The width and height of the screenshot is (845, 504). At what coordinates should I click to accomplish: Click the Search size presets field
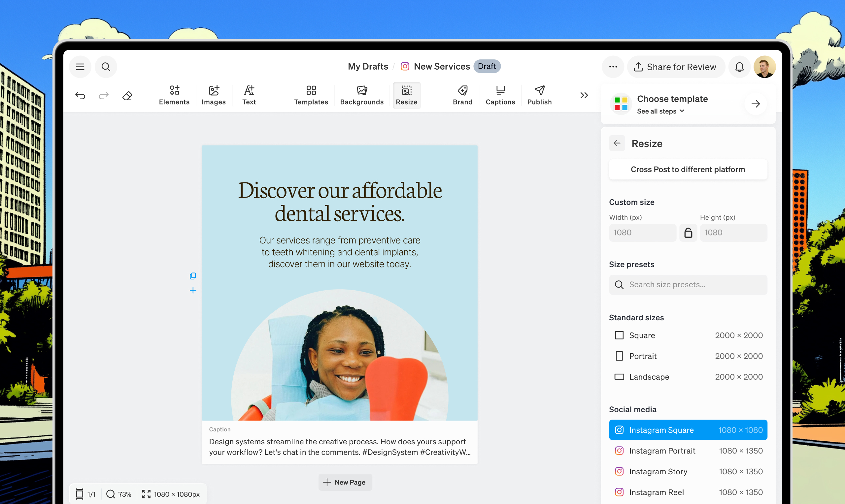point(688,285)
